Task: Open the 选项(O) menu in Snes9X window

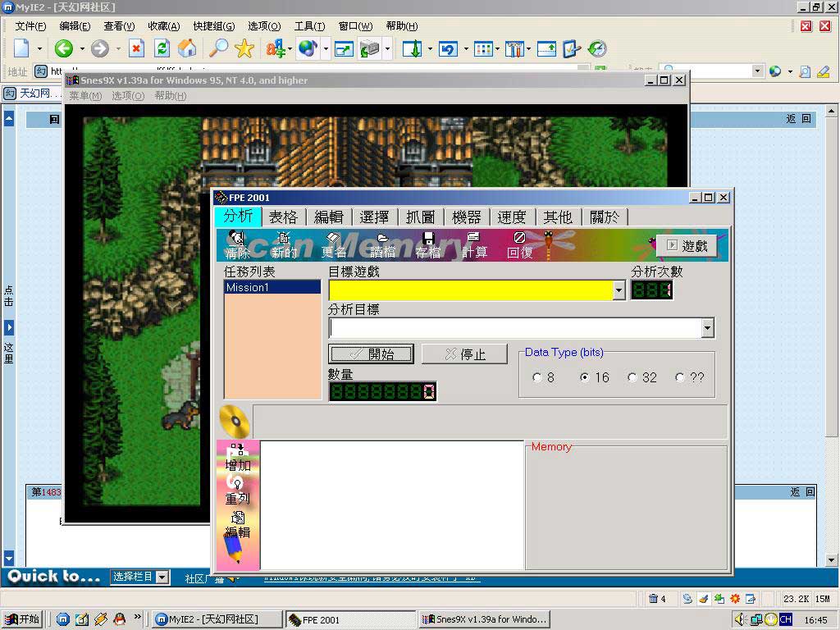Action: [x=128, y=95]
